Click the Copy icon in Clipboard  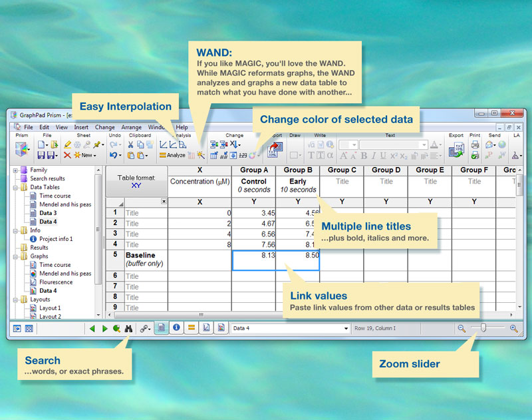[x=140, y=144]
